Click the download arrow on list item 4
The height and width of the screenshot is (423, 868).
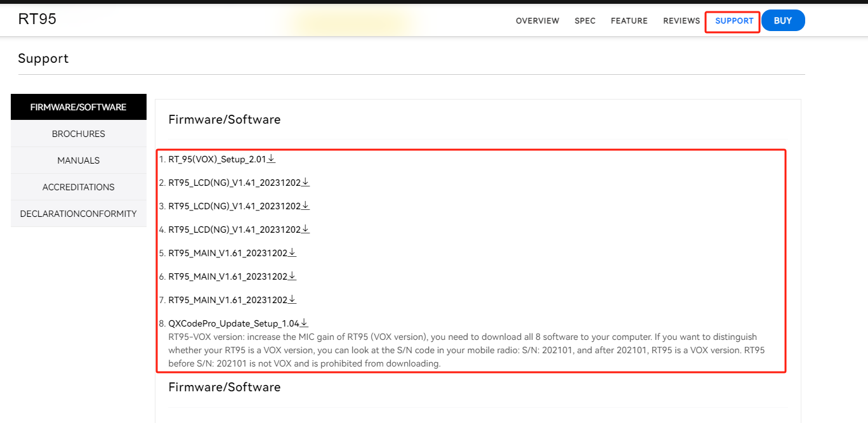(306, 230)
